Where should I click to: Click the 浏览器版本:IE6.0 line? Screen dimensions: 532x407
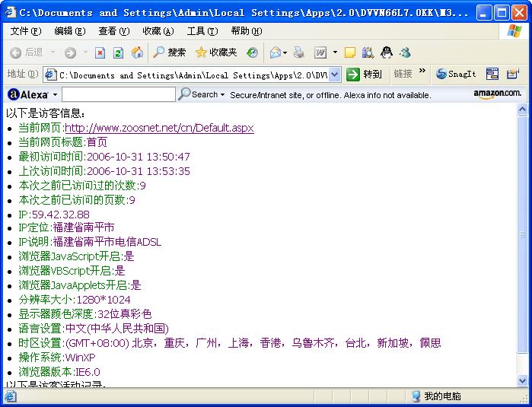point(59,372)
